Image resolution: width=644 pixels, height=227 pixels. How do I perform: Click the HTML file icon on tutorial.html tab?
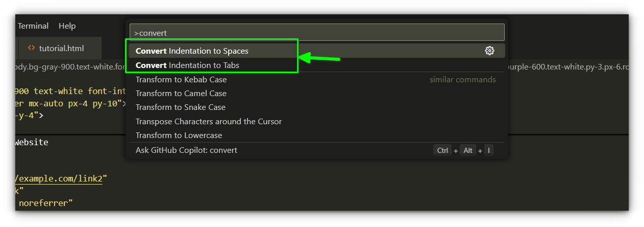pyautogui.click(x=31, y=48)
